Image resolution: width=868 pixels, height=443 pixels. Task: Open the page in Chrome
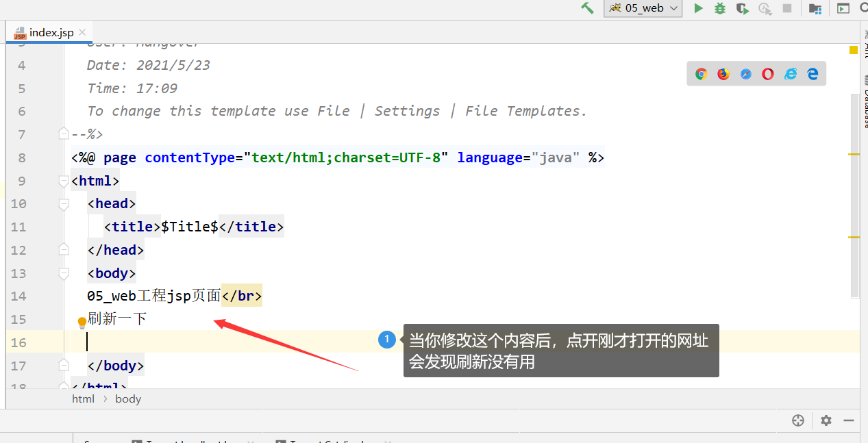pos(701,73)
